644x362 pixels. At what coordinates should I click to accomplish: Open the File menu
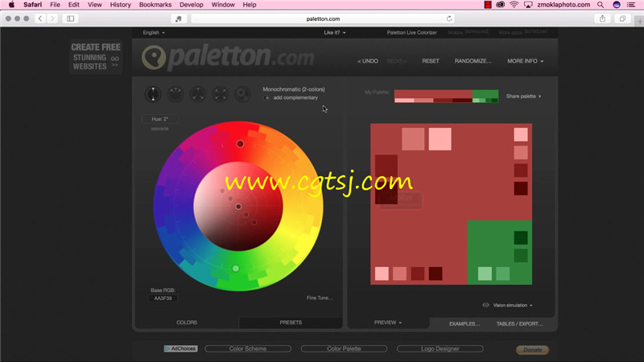(55, 5)
